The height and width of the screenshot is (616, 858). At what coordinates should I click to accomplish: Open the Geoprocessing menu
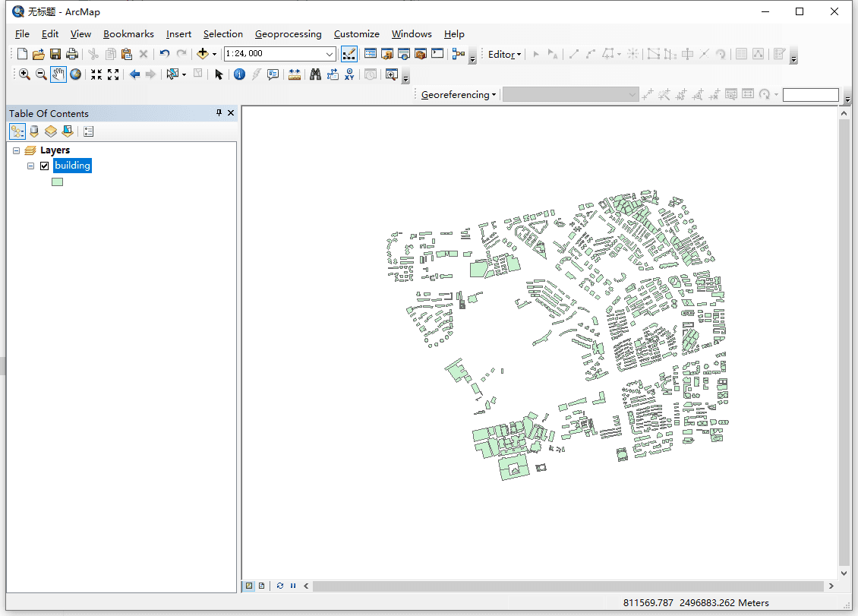288,34
